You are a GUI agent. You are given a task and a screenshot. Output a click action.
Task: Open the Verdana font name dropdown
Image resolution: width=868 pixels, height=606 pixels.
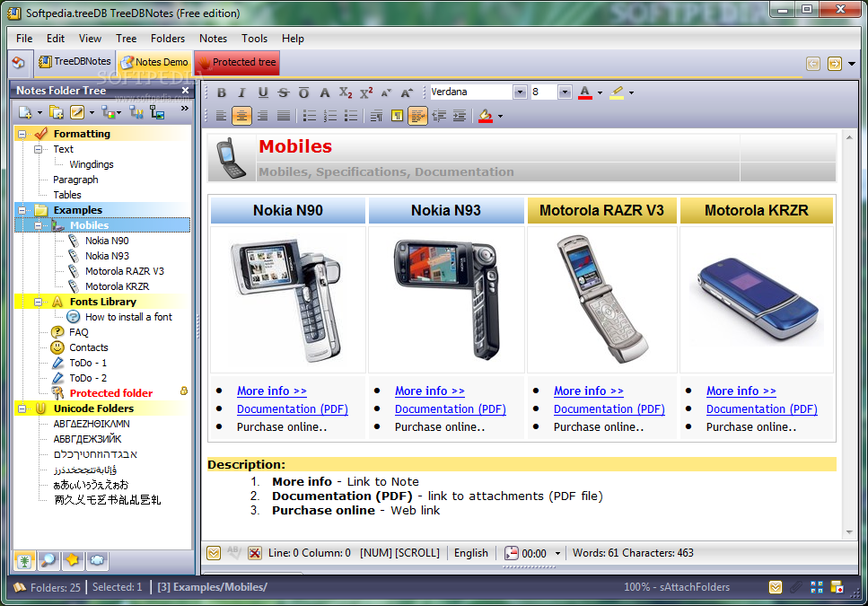tap(519, 92)
